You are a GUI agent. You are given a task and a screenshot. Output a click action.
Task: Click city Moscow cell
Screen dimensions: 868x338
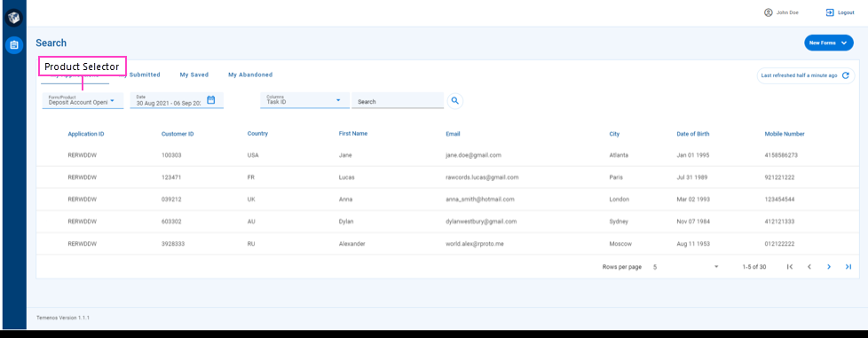point(620,243)
